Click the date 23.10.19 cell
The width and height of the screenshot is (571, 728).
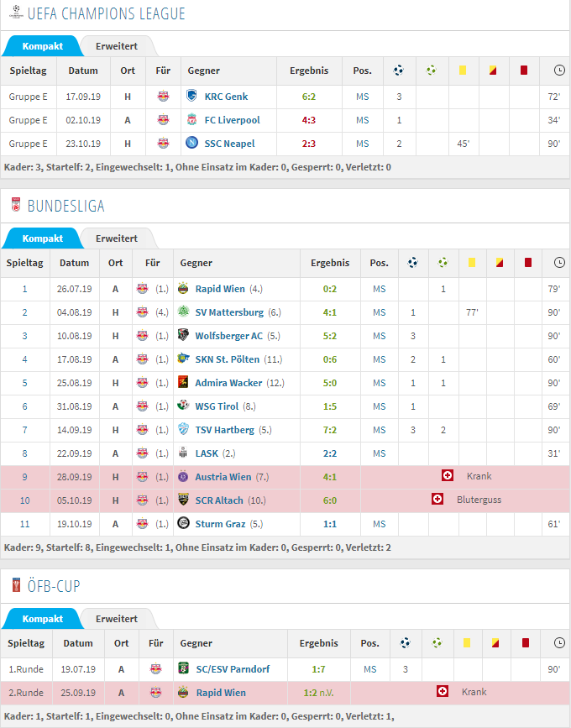click(83, 144)
